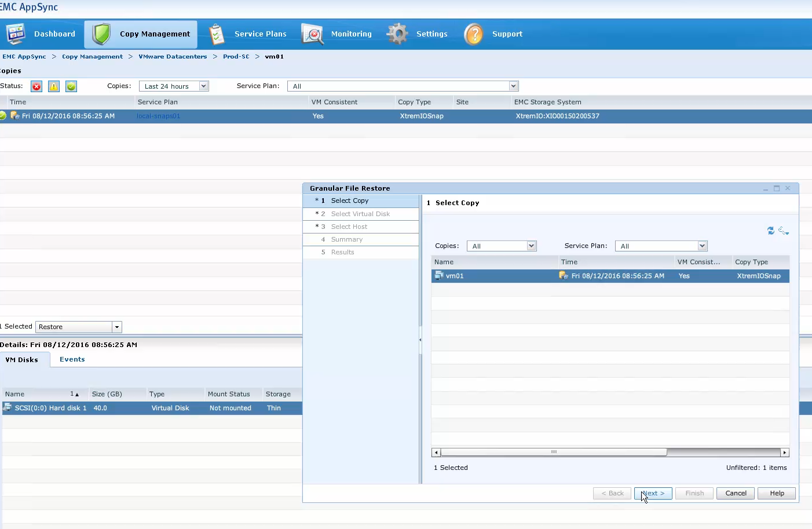812x529 pixels.
Task: Click the Cancel button
Action: [x=736, y=494]
